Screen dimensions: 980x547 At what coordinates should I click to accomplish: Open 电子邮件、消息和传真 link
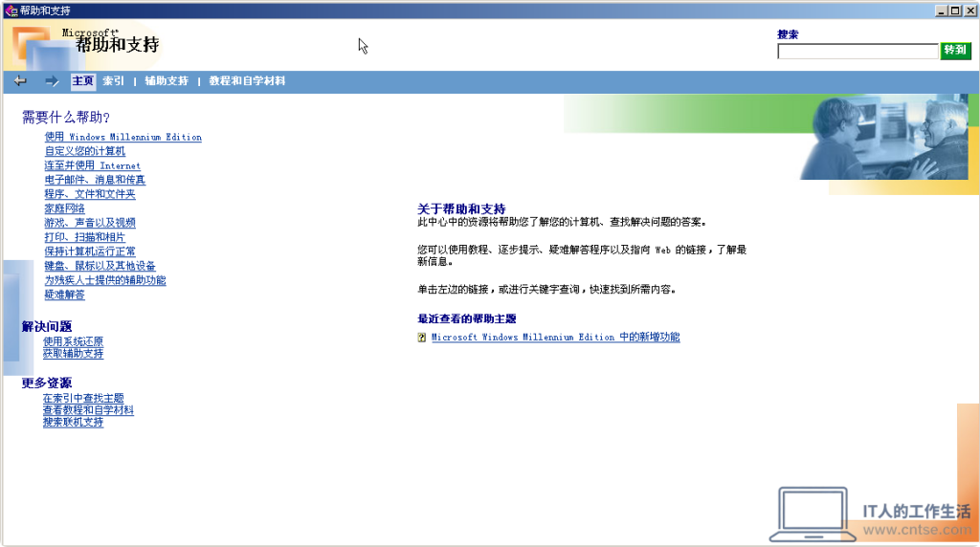(95, 180)
